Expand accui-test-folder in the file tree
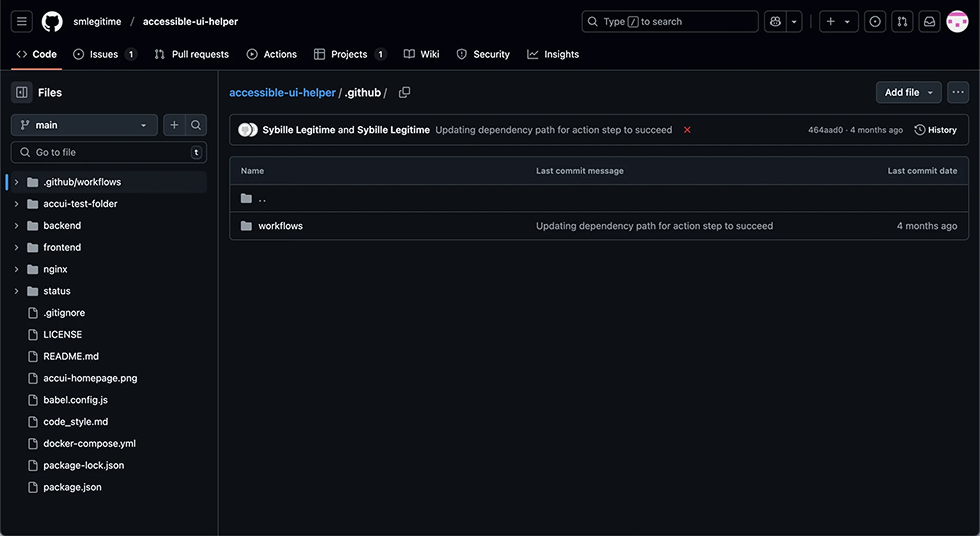 [x=16, y=204]
